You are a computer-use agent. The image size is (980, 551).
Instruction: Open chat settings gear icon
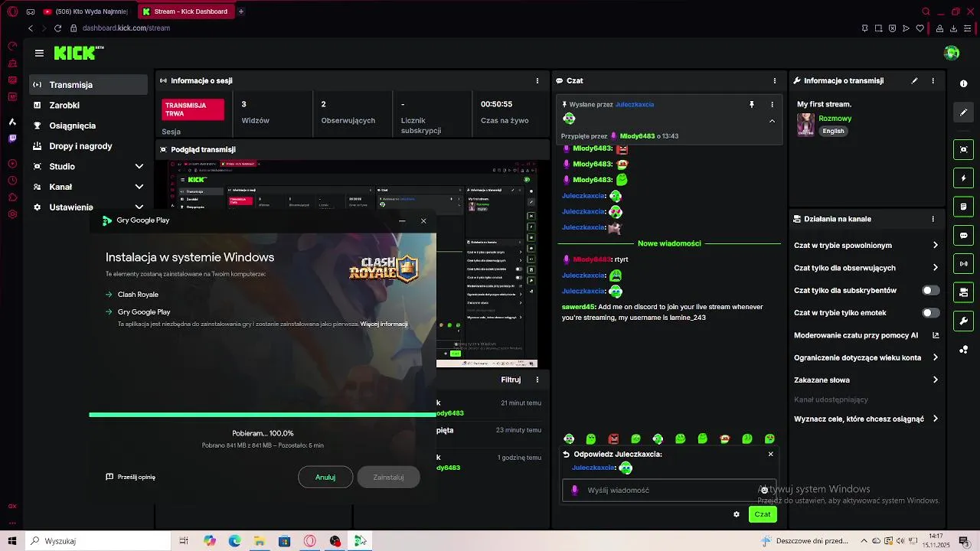pos(737,514)
